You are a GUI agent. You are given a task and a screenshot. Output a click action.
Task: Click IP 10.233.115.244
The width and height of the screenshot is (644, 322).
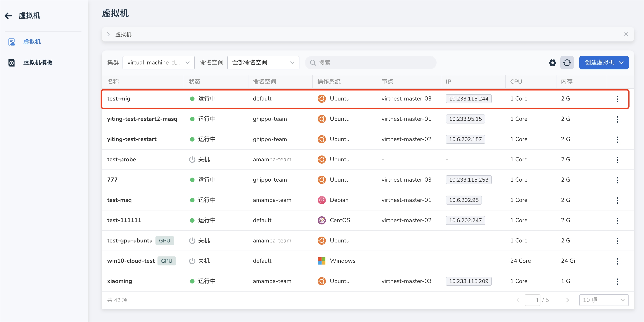tap(468, 99)
